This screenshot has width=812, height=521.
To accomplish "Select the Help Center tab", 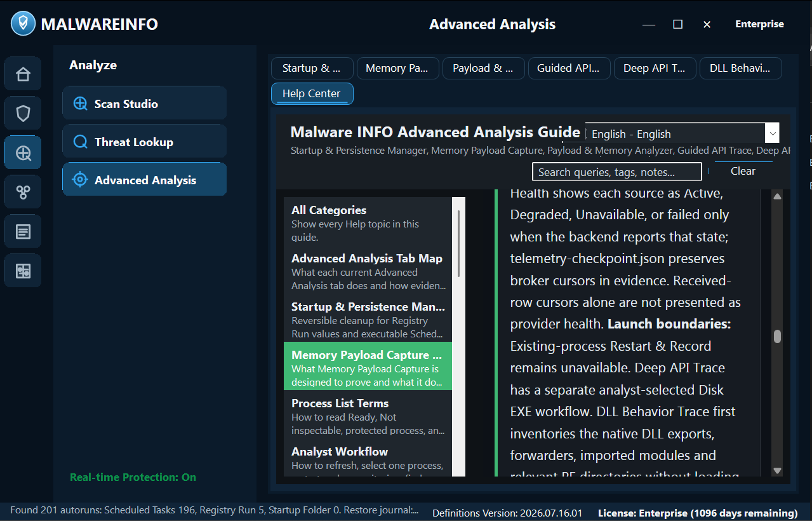I will coord(312,93).
